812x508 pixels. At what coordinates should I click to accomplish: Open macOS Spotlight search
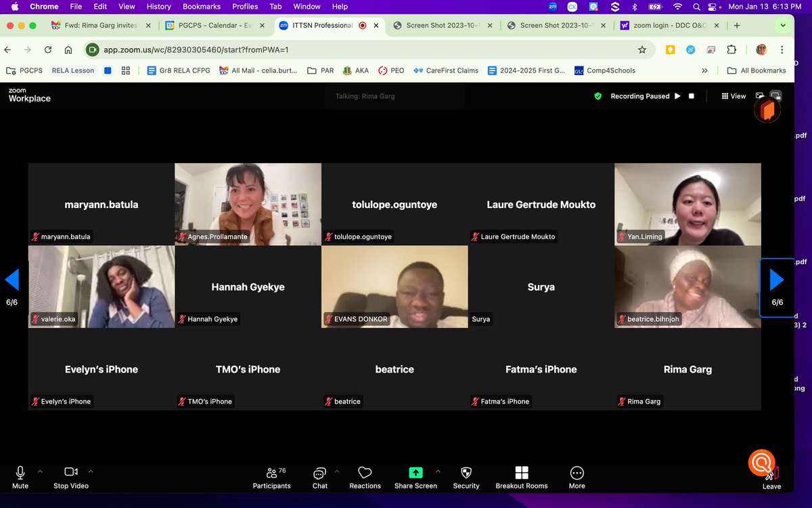pos(697,7)
